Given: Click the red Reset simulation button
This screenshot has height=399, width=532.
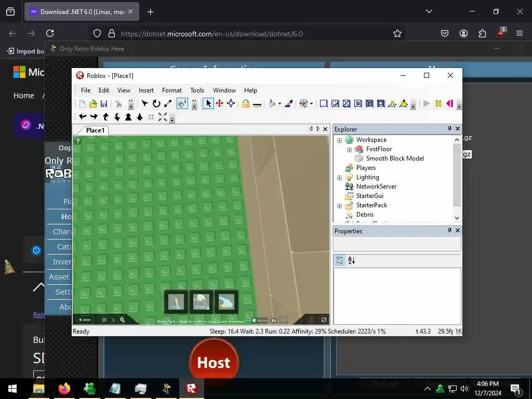Looking at the screenshot, I should click(450, 104).
